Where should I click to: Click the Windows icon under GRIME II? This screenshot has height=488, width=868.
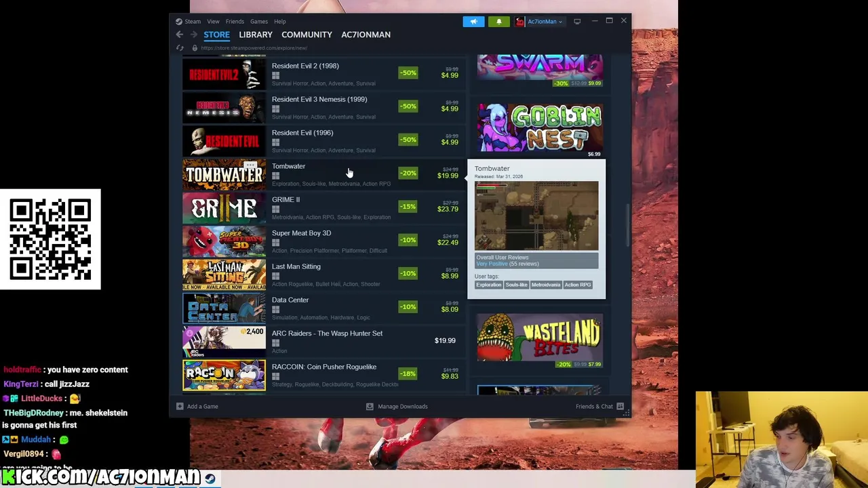tap(275, 209)
